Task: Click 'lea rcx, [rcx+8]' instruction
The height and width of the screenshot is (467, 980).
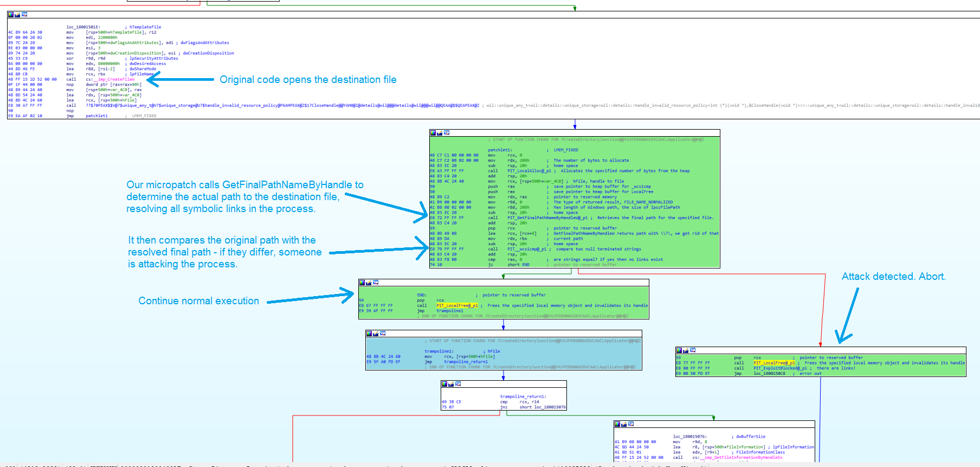Action: [x=513, y=234]
